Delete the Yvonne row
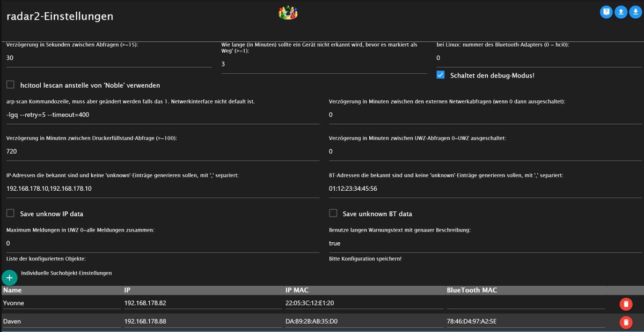The image size is (644, 332). click(x=625, y=304)
